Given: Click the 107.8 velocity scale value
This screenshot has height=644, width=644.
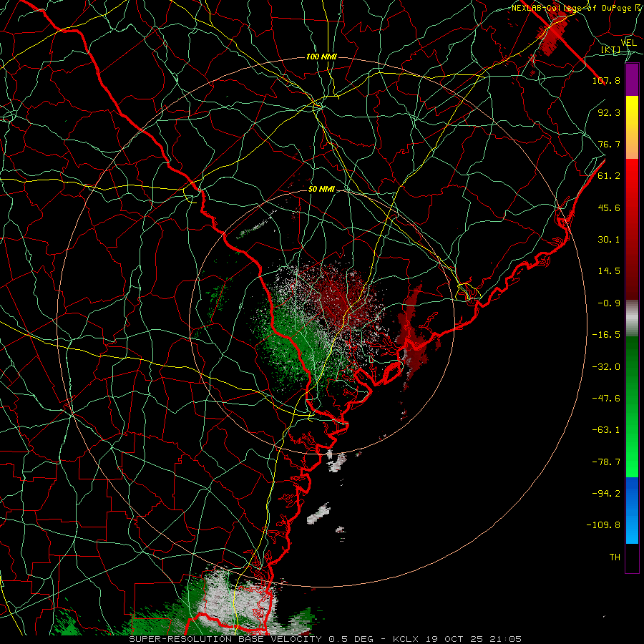Looking at the screenshot, I should [x=606, y=80].
